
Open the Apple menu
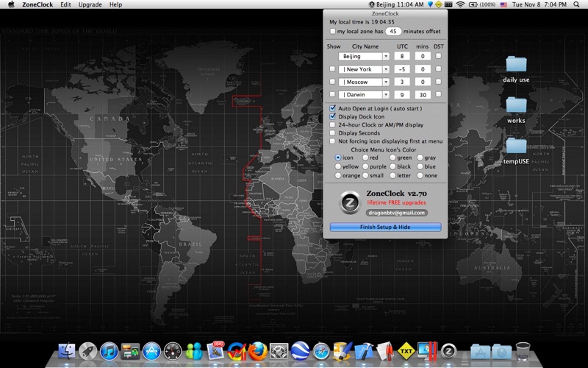pyautogui.click(x=11, y=4)
